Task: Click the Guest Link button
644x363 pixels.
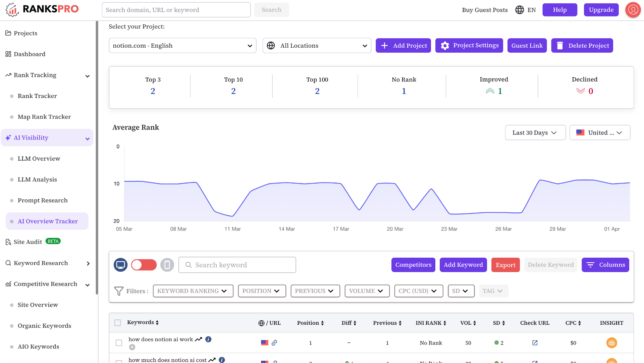Action: pyautogui.click(x=527, y=45)
